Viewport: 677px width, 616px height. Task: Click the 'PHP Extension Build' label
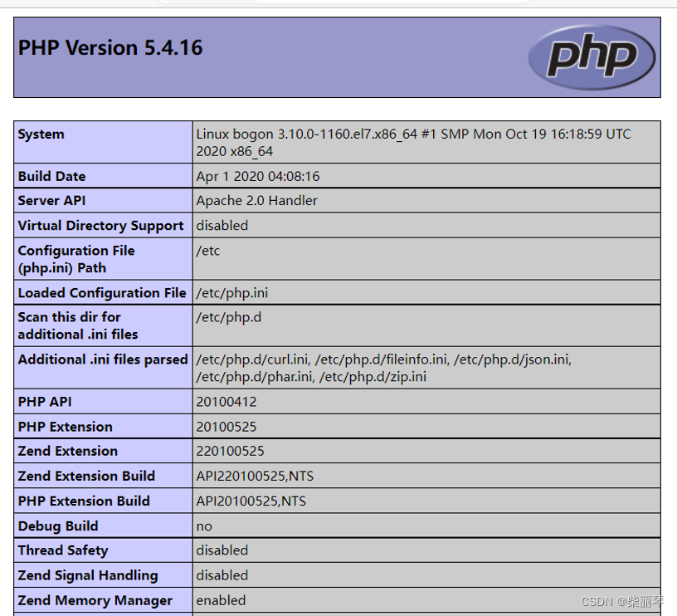coord(84,501)
